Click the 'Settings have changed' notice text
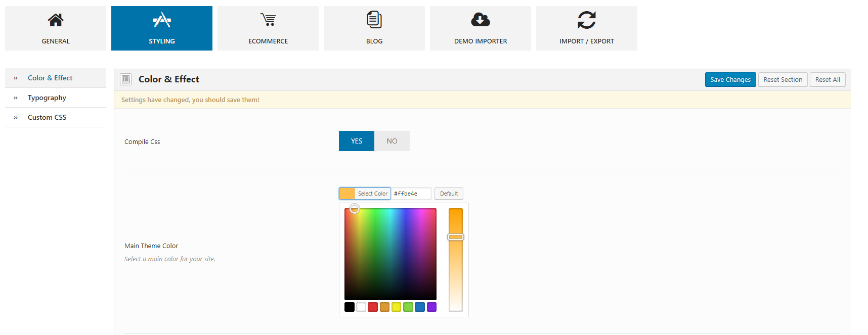The height and width of the screenshot is (335, 868). (190, 100)
